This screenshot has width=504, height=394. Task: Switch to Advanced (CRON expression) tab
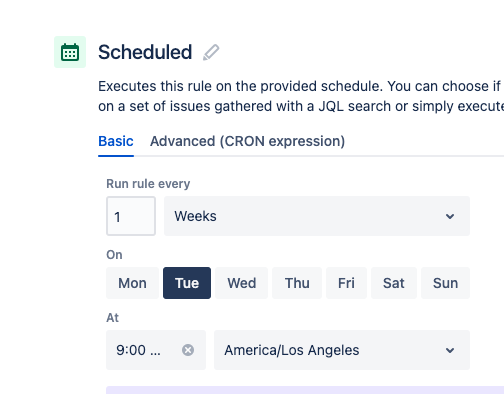[x=247, y=141]
